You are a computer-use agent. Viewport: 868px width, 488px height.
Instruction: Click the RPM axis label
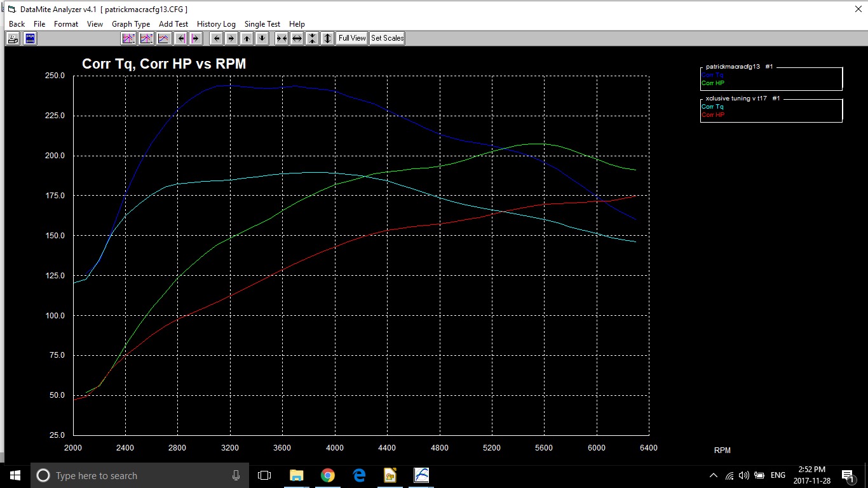pos(722,451)
